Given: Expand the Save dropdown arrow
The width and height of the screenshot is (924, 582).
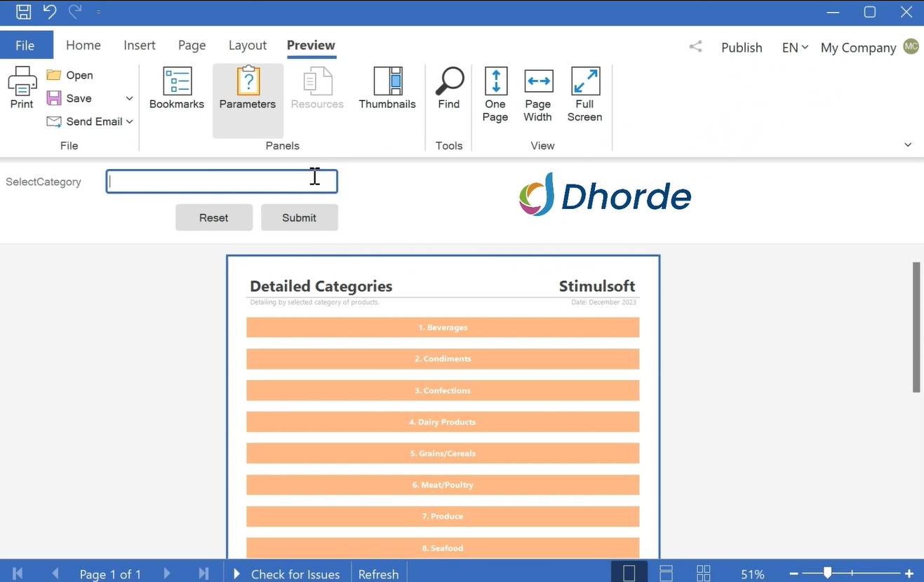Looking at the screenshot, I should coord(129,98).
